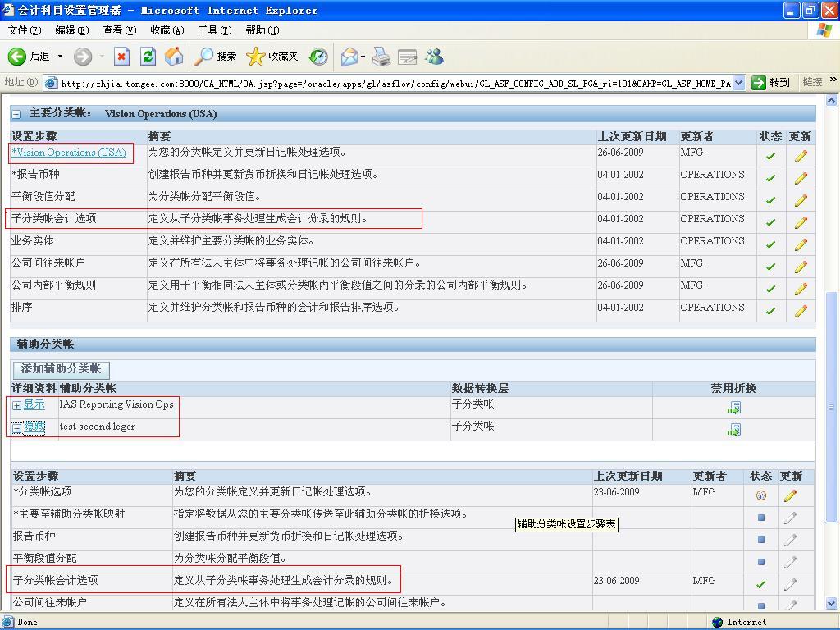The image size is (840, 630).
Task: Click update pencil for primary ledger 平衡段值分配 row
Action: (801, 200)
